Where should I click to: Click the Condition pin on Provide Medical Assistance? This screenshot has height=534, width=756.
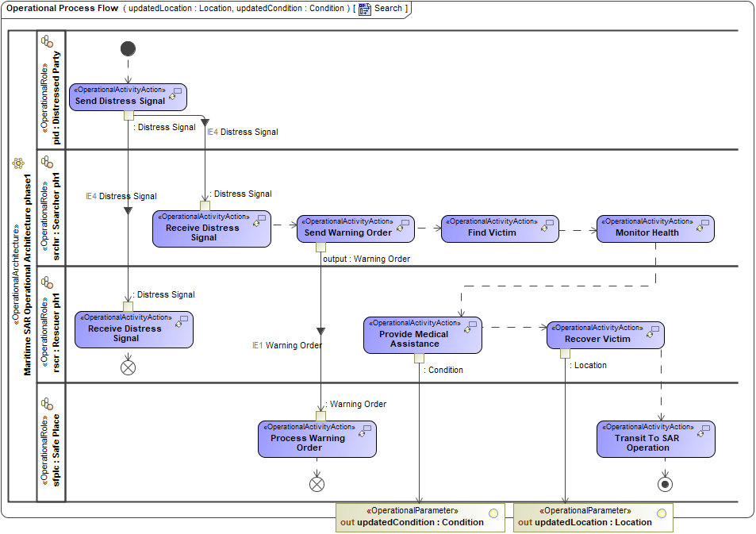click(420, 359)
